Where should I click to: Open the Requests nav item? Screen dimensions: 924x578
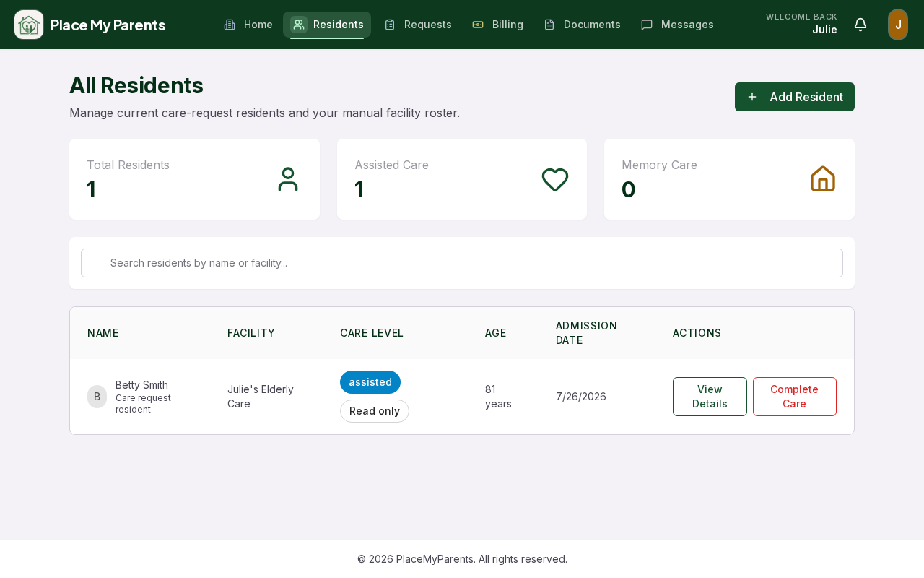pyautogui.click(x=418, y=25)
